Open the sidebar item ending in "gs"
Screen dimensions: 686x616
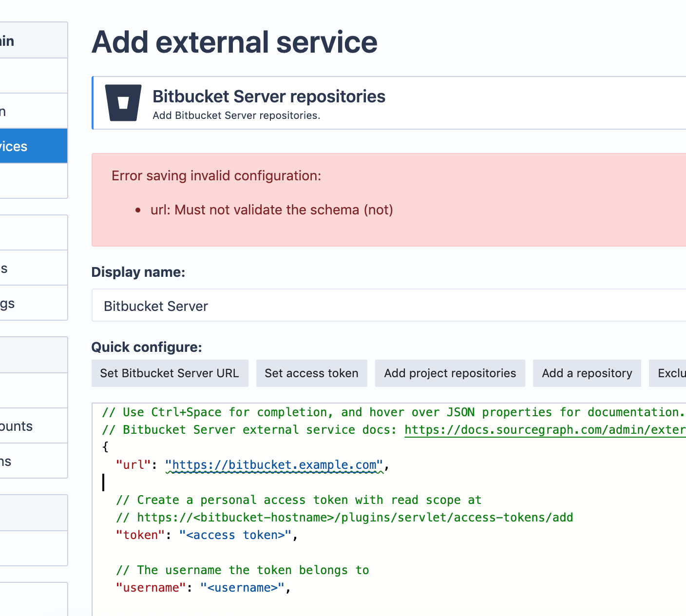[x=34, y=303]
